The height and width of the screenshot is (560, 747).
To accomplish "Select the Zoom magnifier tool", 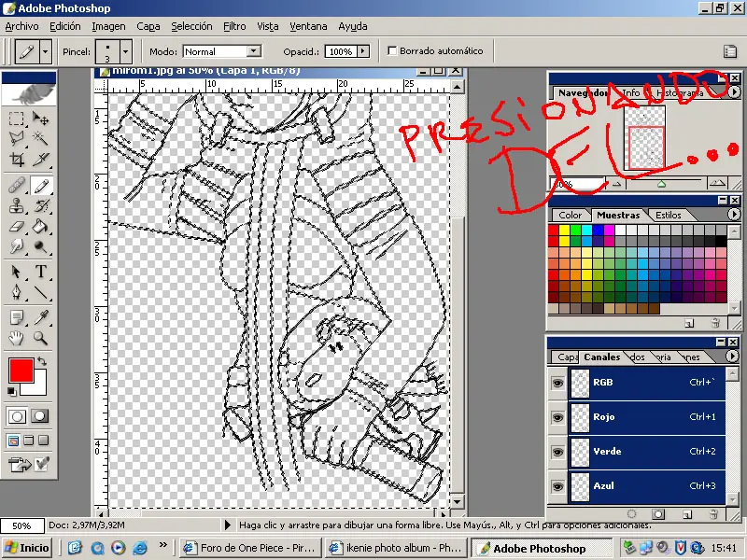I will pos(41,338).
